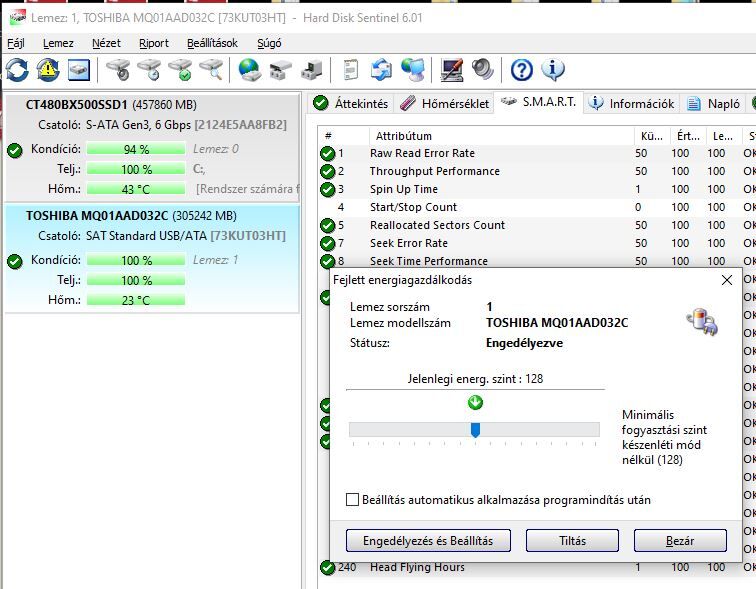Open help with blue question mark icon
756x589 pixels.
click(522, 70)
